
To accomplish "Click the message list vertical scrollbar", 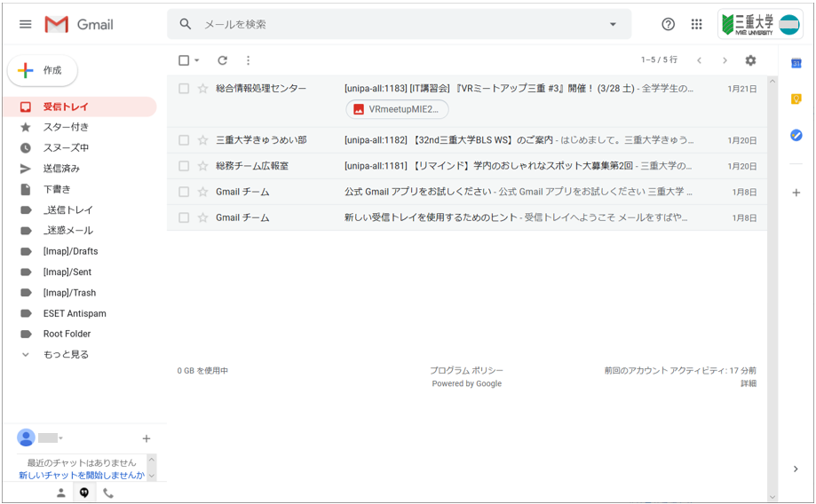I will tap(772, 288).
